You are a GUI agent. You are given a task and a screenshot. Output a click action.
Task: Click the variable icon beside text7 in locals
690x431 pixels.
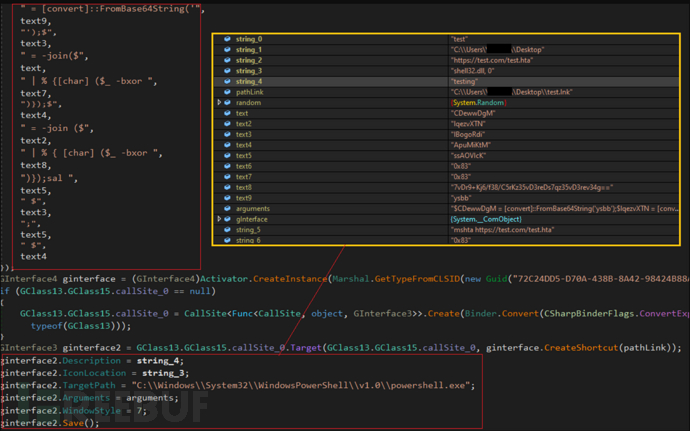tap(227, 177)
